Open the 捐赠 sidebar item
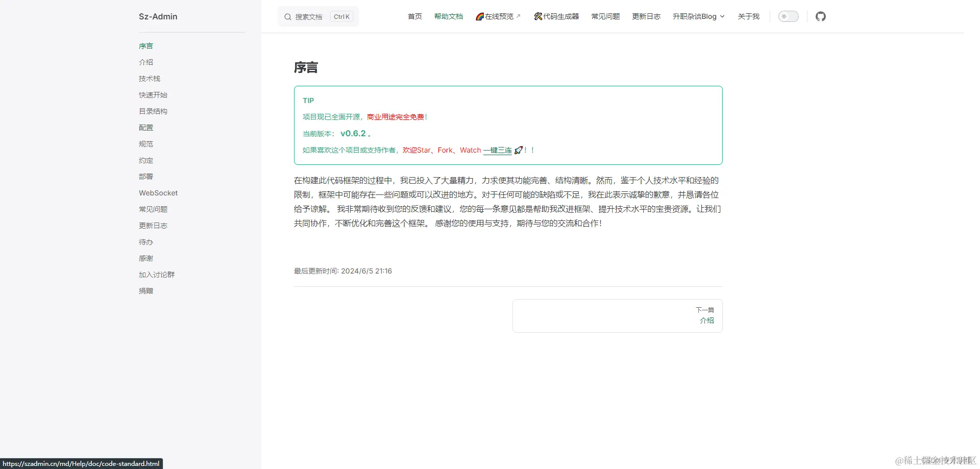This screenshot has width=980, height=469. tap(146, 290)
